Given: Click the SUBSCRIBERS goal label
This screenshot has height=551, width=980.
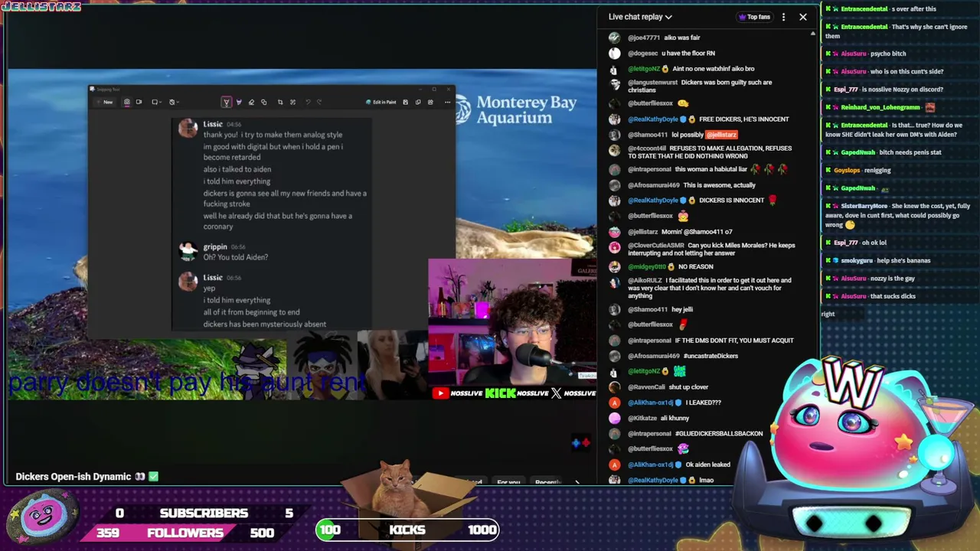Looking at the screenshot, I should [x=204, y=514].
